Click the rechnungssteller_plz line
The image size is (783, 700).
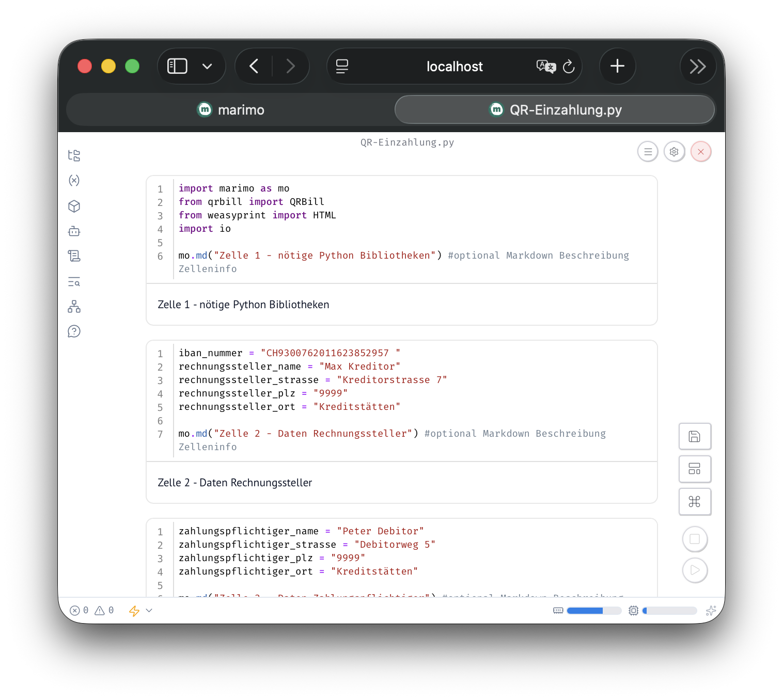(x=263, y=393)
